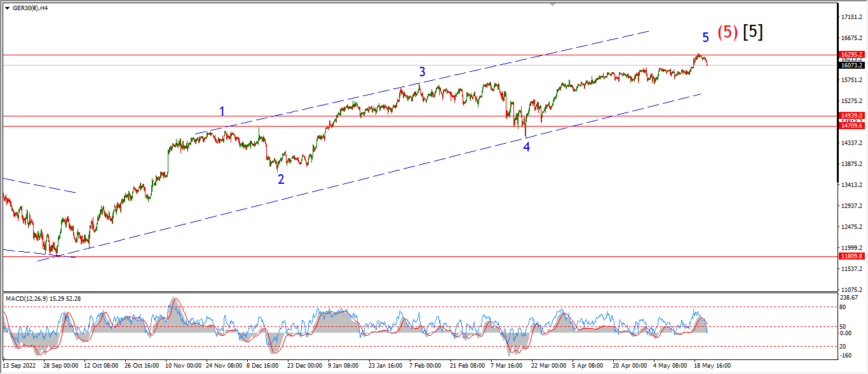
Task: Select the blue wave 4 label
Action: (x=526, y=147)
